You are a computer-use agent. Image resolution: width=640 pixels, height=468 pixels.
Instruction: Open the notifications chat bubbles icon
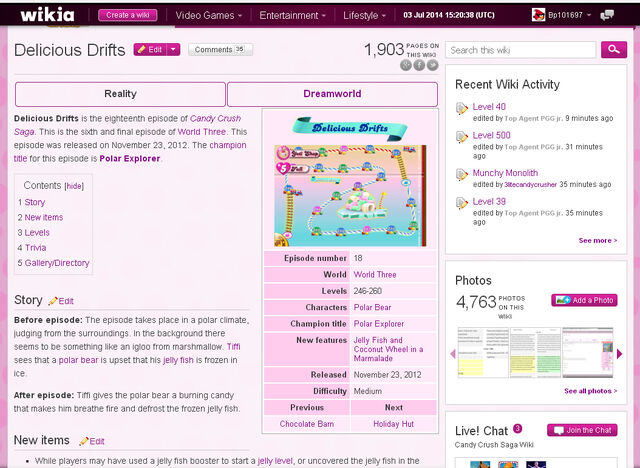click(x=607, y=15)
